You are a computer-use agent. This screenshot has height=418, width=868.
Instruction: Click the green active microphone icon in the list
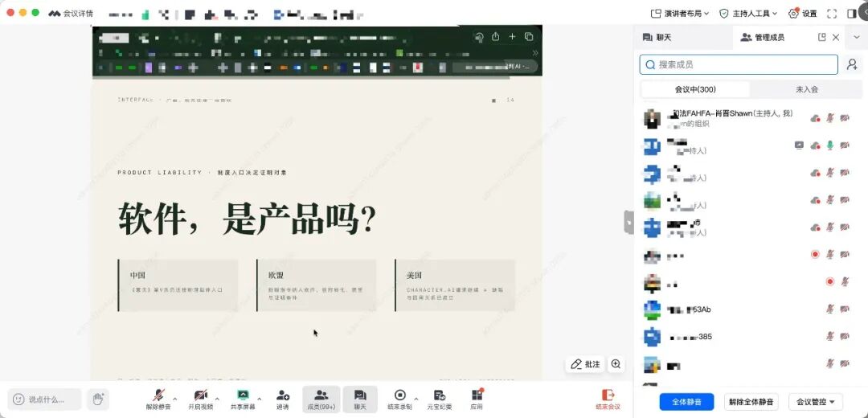829,145
